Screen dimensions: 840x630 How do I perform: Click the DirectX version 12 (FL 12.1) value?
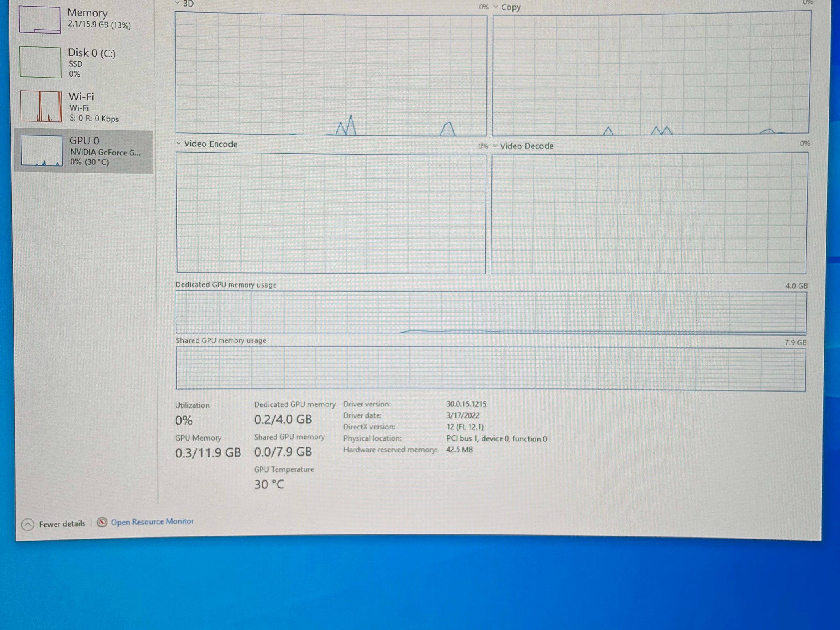(465, 427)
